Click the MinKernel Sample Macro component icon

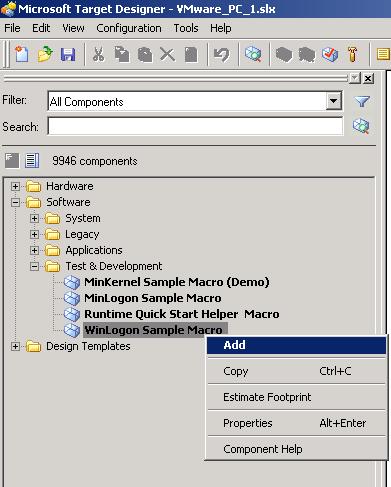tap(72, 282)
